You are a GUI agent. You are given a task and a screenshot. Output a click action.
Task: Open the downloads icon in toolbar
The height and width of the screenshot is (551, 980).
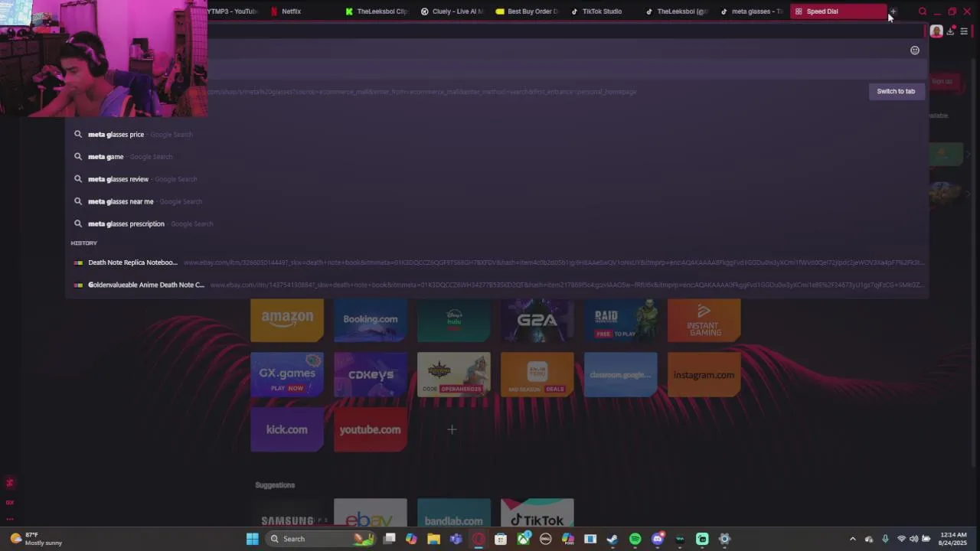pyautogui.click(x=951, y=31)
